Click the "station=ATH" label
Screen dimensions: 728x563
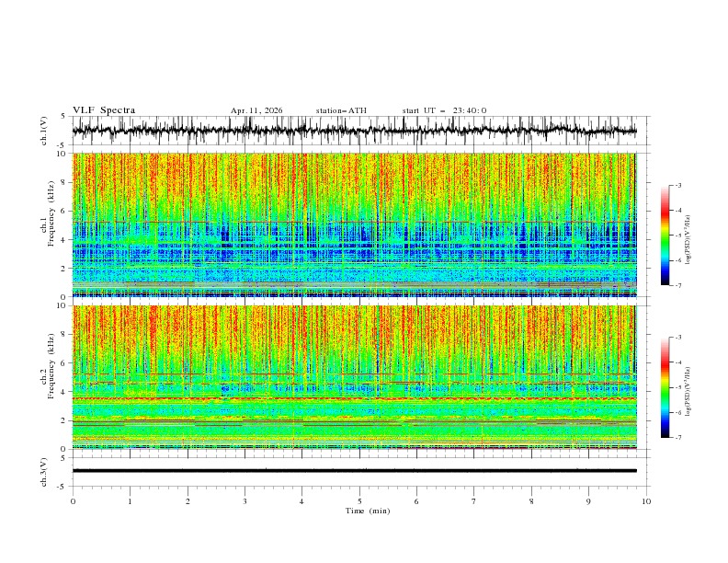point(341,110)
